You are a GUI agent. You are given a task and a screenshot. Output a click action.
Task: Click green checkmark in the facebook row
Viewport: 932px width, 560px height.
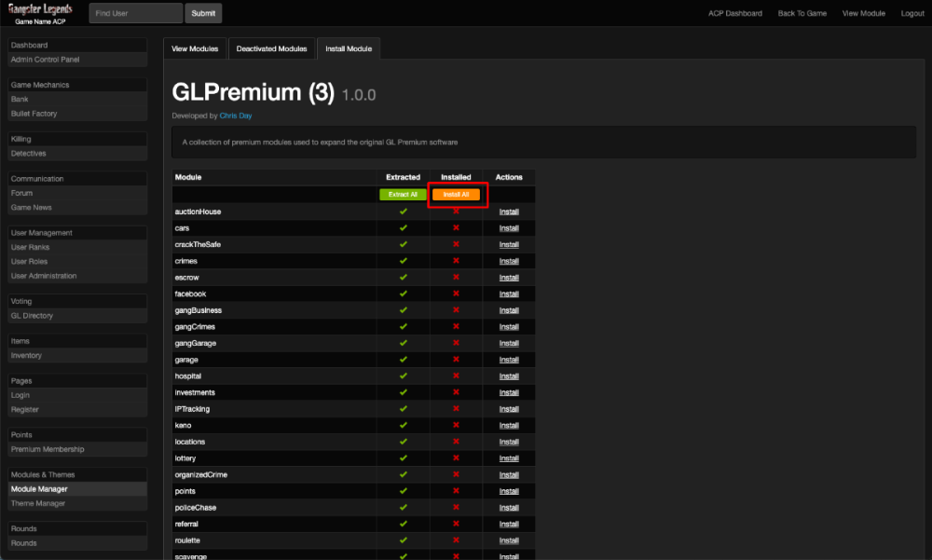coord(404,294)
